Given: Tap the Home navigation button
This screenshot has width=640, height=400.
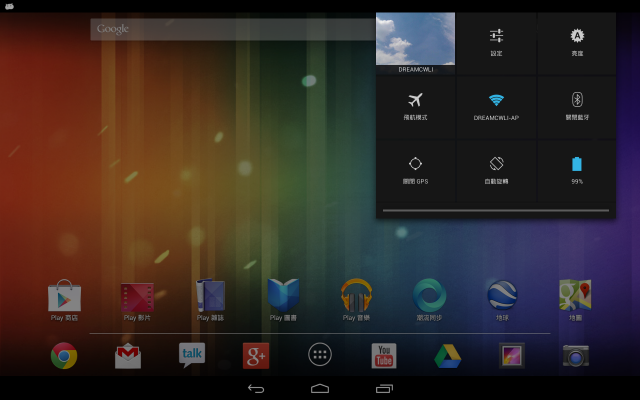Looking at the screenshot, I should point(320,388).
